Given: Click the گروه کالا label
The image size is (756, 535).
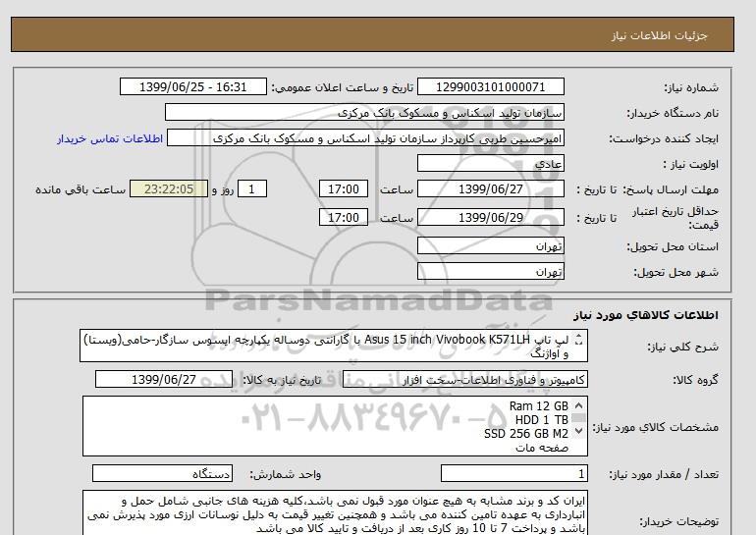Looking at the screenshot, I should 695,380.
